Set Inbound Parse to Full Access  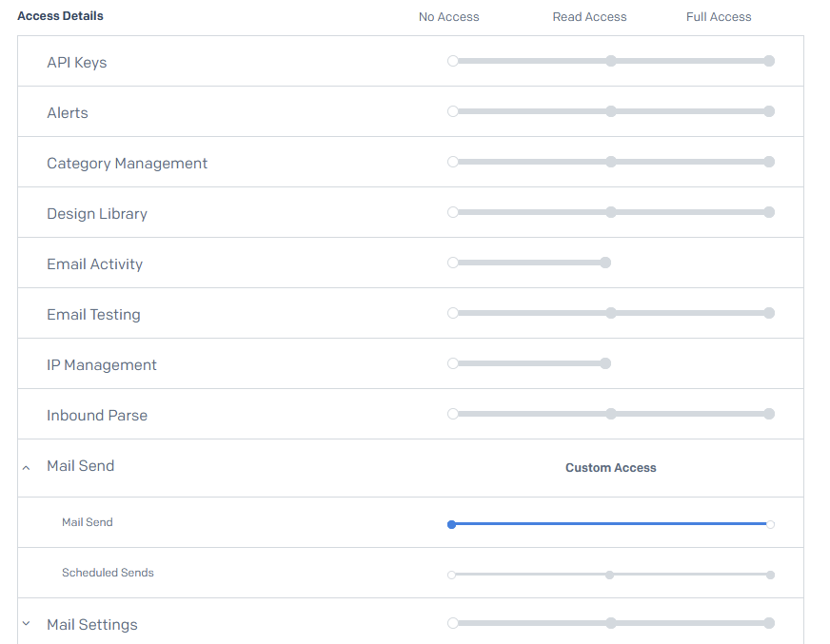tap(769, 414)
